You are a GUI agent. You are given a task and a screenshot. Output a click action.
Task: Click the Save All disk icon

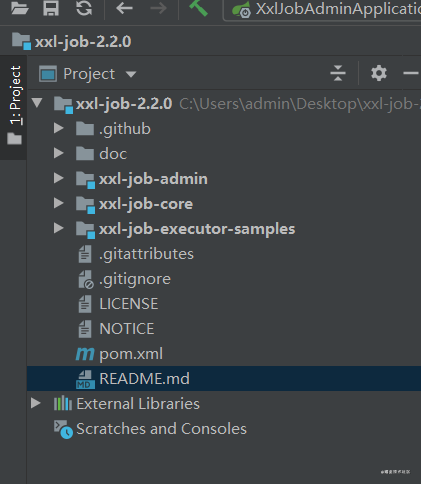pos(51,8)
